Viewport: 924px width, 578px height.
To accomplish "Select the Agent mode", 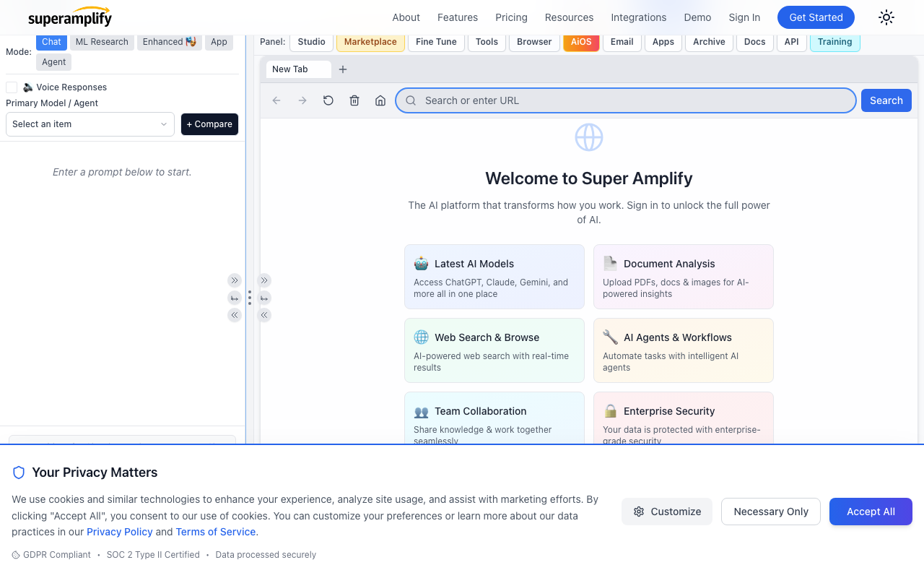I will [54, 62].
